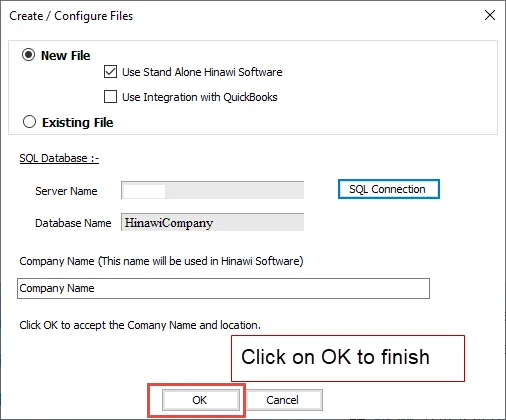This screenshot has width=506, height=420.
Task: Click the 'Click on OK to finish' callout
Action: 348,358
